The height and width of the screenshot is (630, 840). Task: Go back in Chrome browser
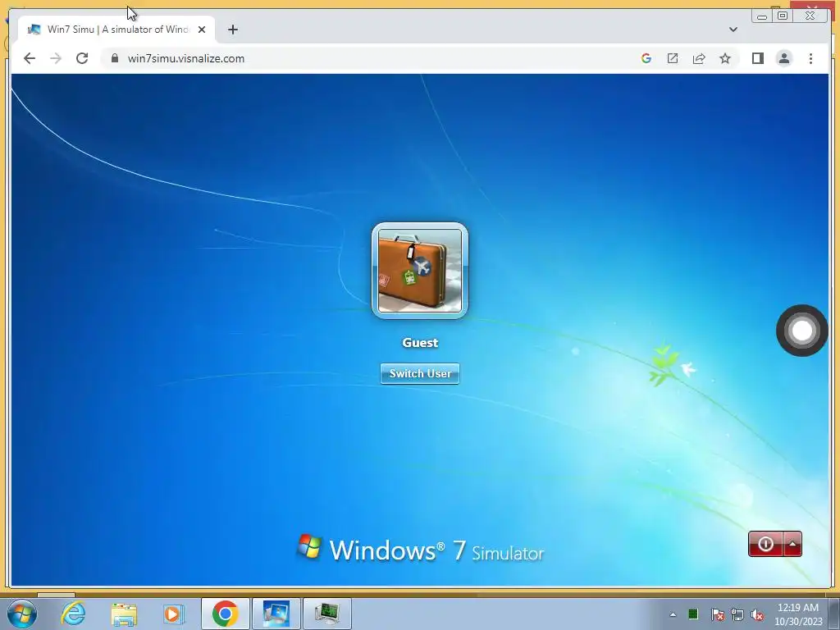click(x=30, y=58)
